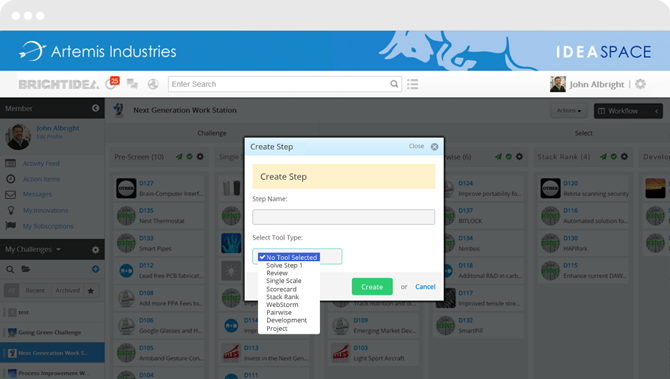Switch to Recent challenges tab

pos(35,291)
